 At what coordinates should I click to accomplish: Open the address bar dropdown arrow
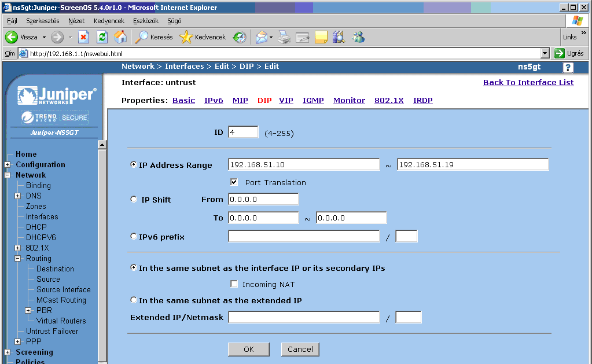tap(545, 53)
